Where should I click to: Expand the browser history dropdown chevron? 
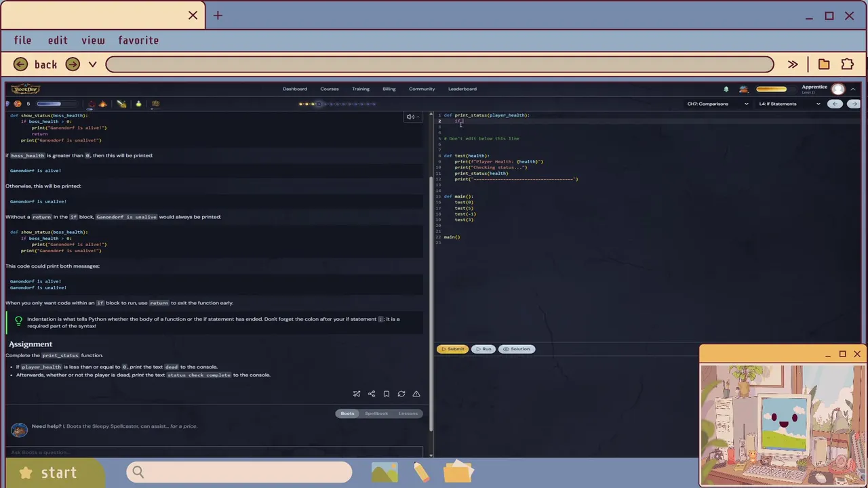pos(93,64)
